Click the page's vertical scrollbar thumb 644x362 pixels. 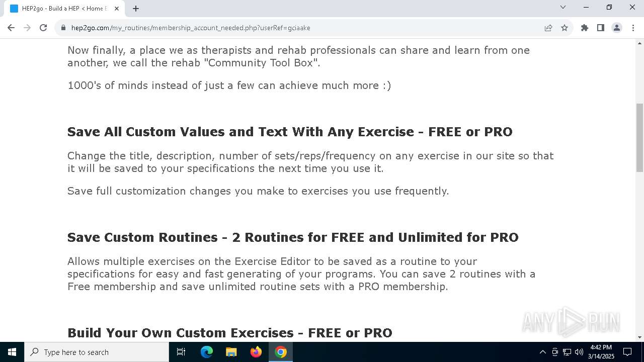pyautogui.click(x=639, y=137)
